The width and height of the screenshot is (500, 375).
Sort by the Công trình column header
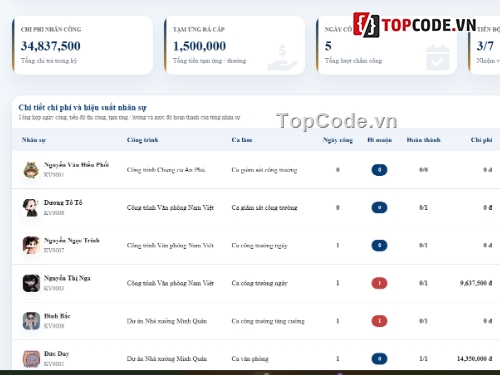(142, 140)
